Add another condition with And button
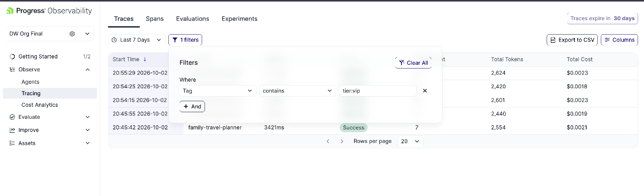 click(x=192, y=106)
